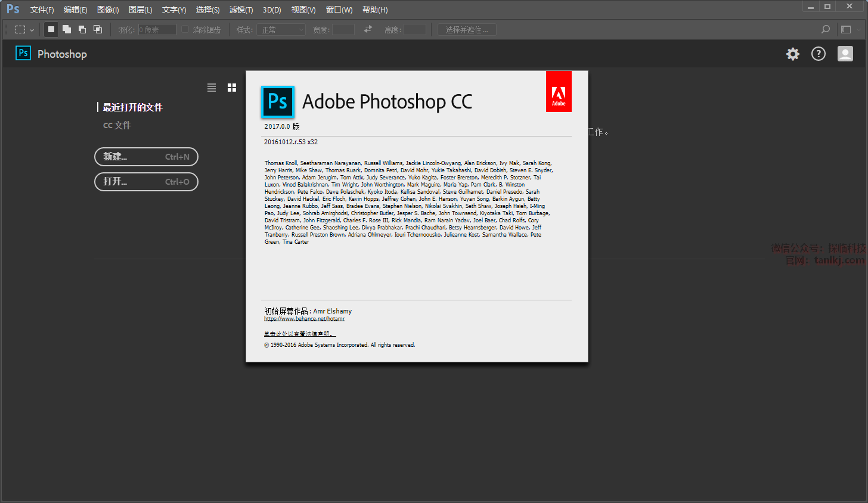This screenshot has width=868, height=503.
Task: Click the 'Add to selection' mode icon
Action: pyautogui.click(x=67, y=29)
